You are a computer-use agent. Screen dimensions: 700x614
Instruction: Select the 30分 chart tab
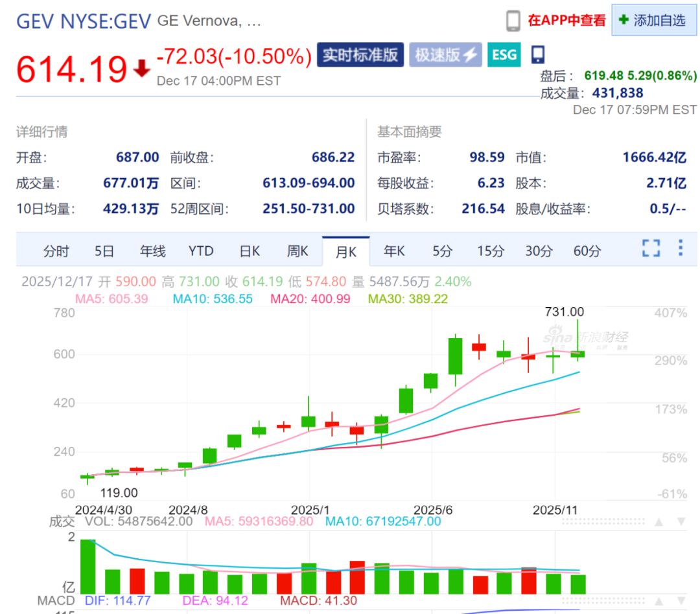tap(539, 251)
